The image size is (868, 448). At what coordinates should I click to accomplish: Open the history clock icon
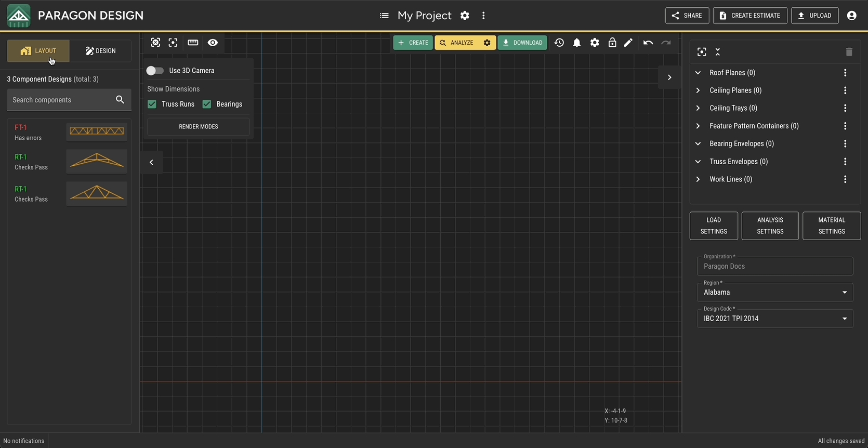coord(559,43)
